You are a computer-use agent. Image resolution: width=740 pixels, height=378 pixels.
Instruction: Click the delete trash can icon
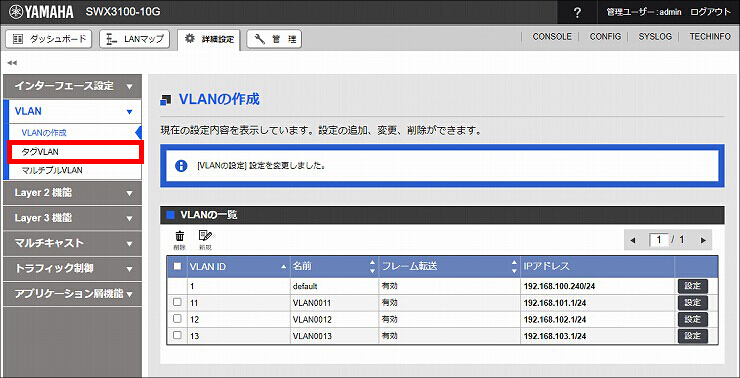point(179,239)
